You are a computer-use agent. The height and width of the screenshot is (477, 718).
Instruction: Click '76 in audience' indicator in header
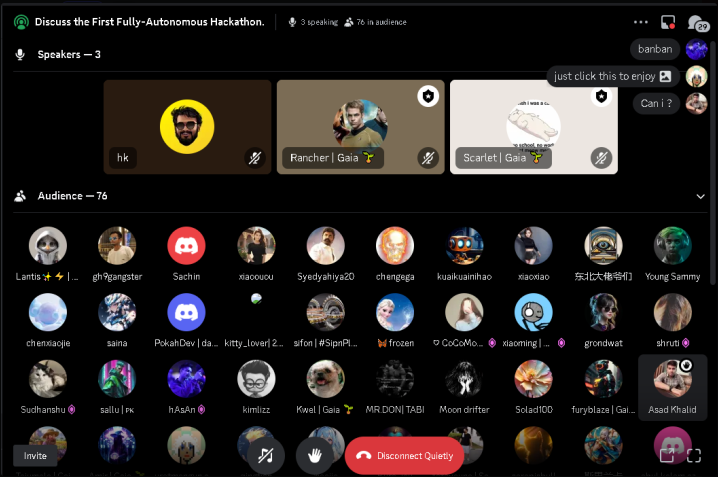point(375,22)
